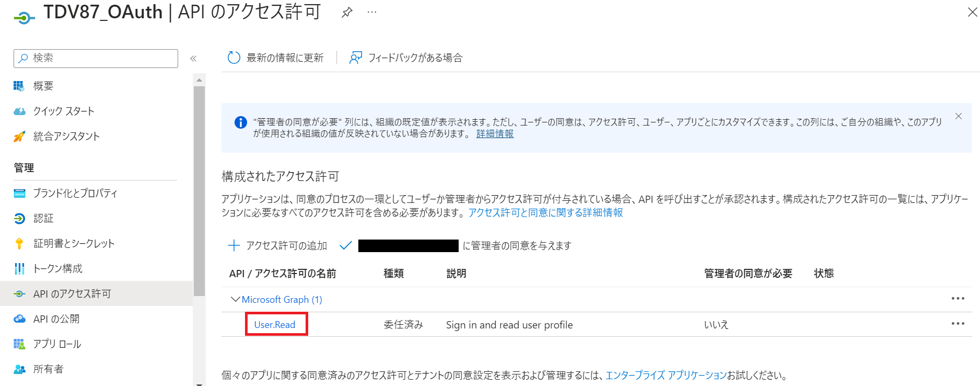Image resolution: width=980 pixels, height=386 pixels.
Task: Collapse the sidebar with double chevron
Action: pos(193,58)
